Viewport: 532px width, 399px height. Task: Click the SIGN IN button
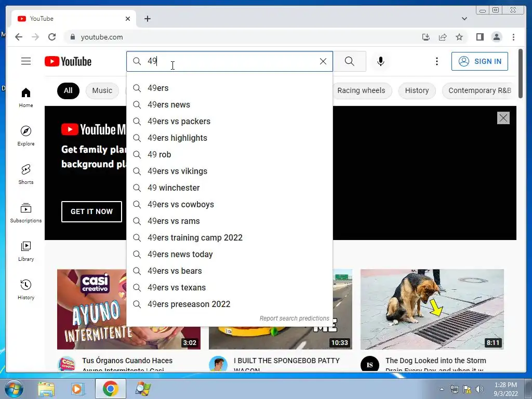tap(480, 61)
